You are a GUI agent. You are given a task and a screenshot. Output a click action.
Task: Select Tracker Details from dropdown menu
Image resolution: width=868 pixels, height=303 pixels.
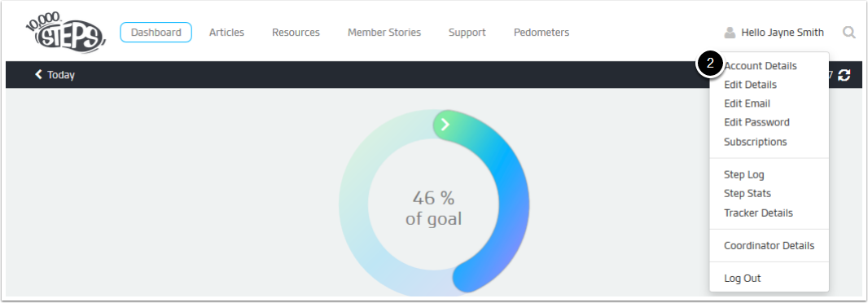pyautogui.click(x=758, y=213)
